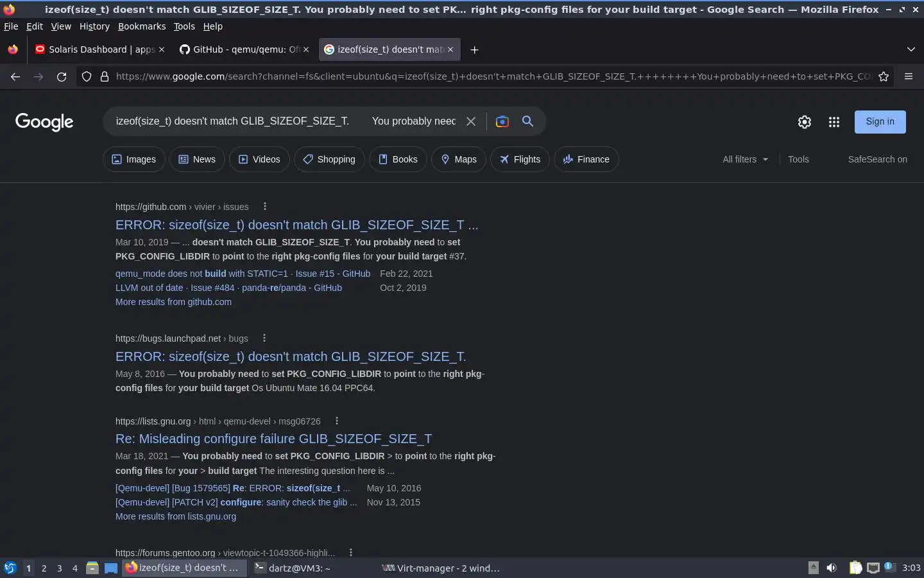Click the Google logo
This screenshot has height=578, width=924.
[x=44, y=121]
